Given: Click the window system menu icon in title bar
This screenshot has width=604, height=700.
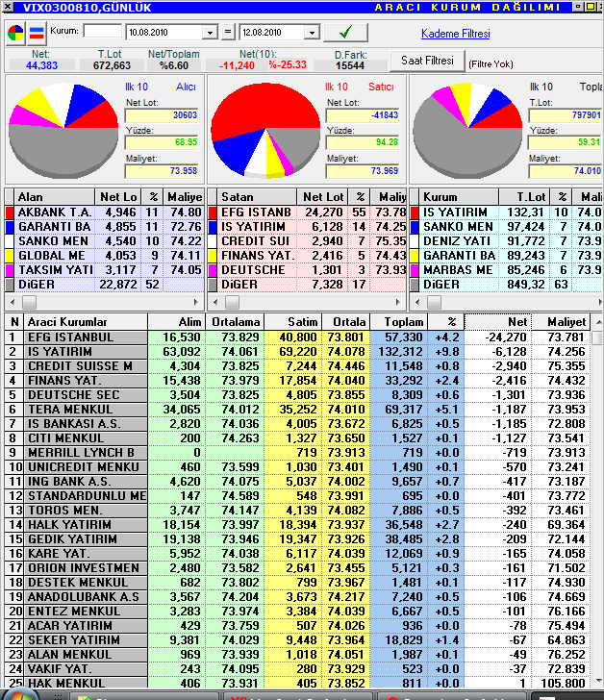Looking at the screenshot, I should point(8,7).
